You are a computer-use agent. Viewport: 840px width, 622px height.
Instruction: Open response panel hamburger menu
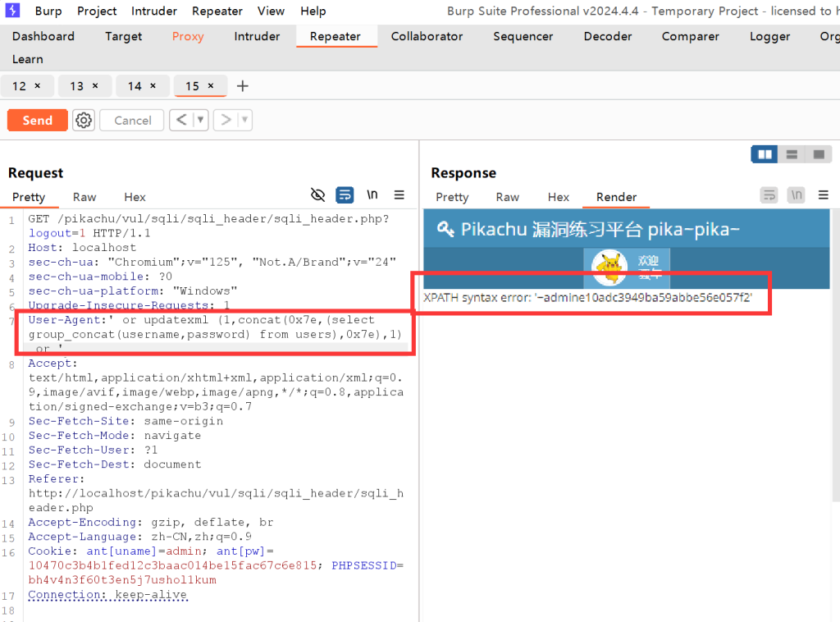(x=824, y=195)
